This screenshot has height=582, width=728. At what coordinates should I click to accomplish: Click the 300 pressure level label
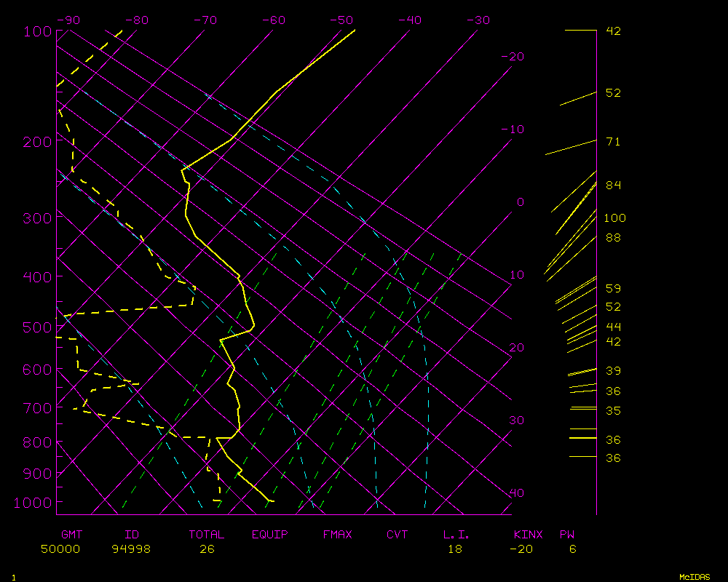click(36, 218)
